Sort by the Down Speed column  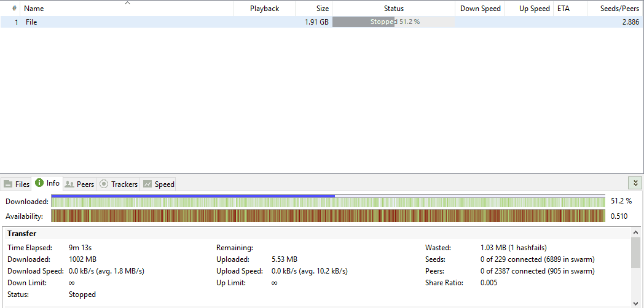click(x=480, y=8)
